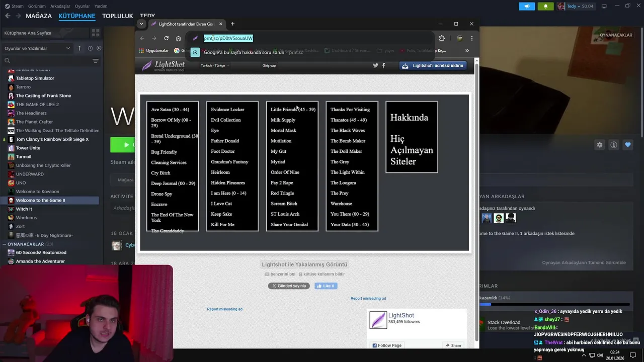The height and width of the screenshot is (362, 644).
Task: Close the LightShot browser tab
Action: pyautogui.click(x=220, y=24)
